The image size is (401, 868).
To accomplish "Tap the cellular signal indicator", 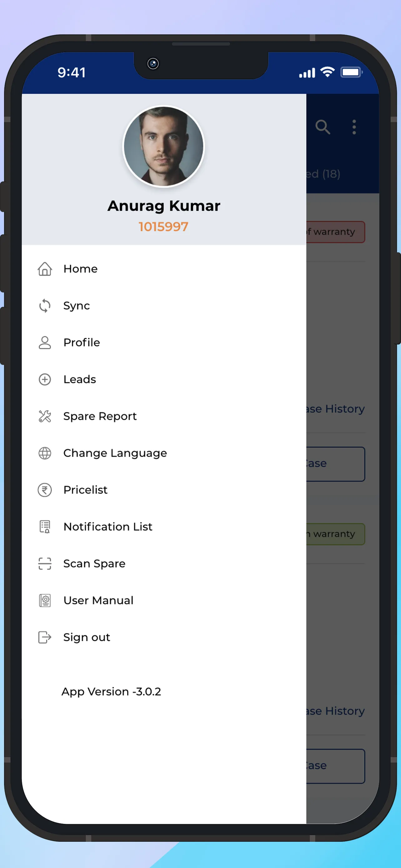I will [x=307, y=72].
